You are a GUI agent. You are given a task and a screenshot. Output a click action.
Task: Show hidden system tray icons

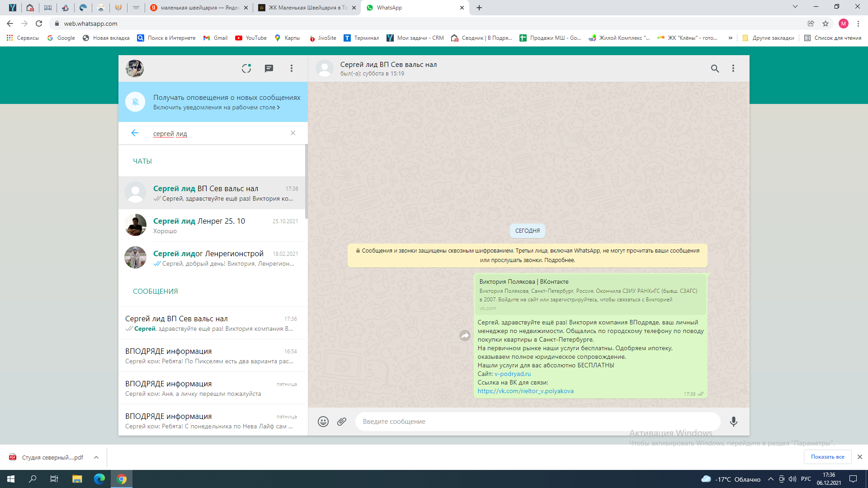pyautogui.click(x=771, y=479)
